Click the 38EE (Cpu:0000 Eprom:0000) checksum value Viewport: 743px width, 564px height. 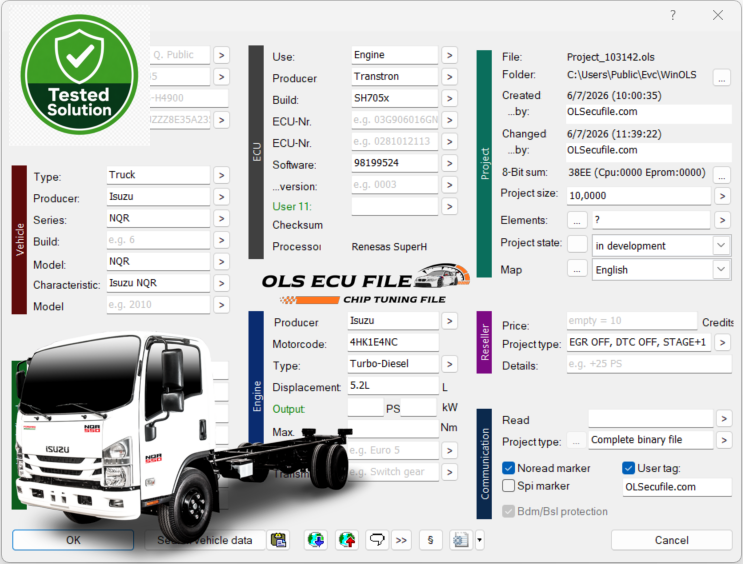click(637, 173)
